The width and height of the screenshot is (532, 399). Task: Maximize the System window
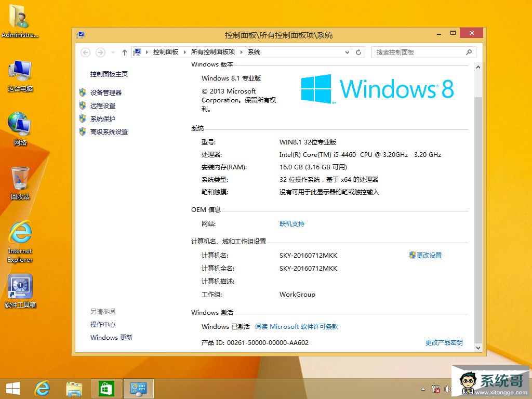click(x=453, y=33)
